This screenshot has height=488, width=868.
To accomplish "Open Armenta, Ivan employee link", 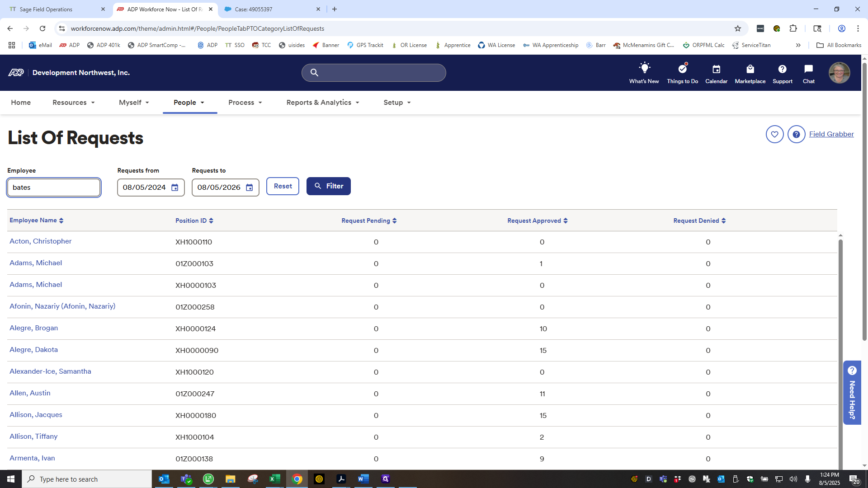I will [32, 458].
